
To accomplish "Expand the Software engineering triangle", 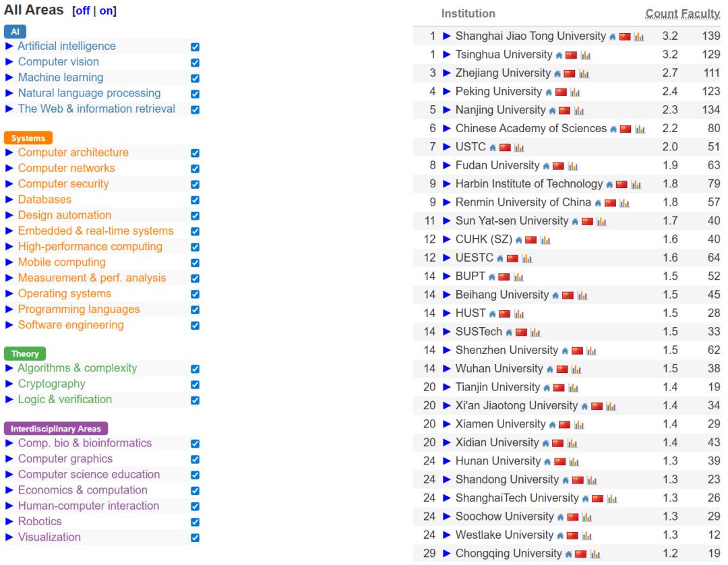I will pyautogui.click(x=9, y=325).
